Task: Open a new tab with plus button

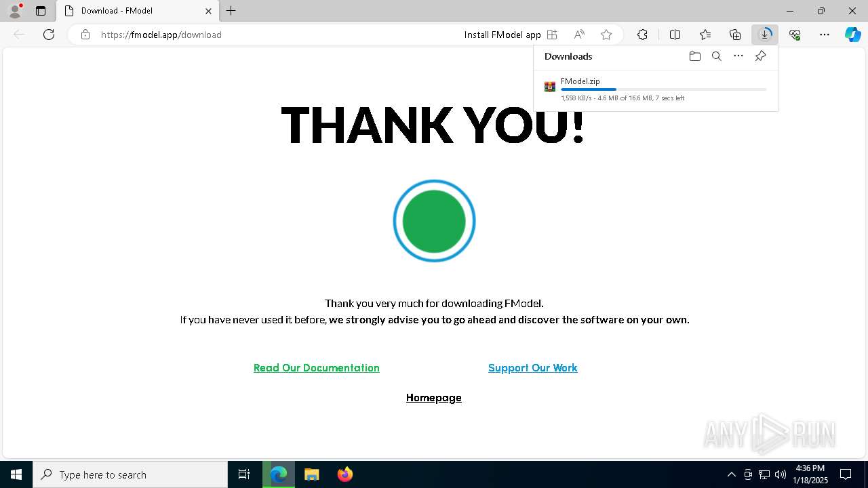Action: click(231, 11)
